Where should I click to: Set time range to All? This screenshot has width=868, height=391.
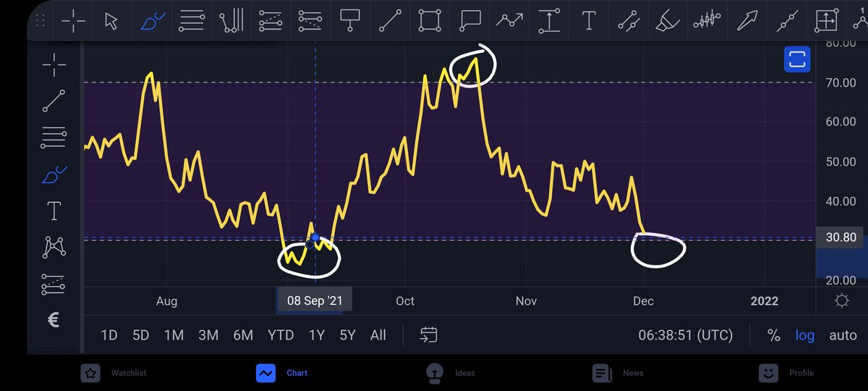point(378,335)
